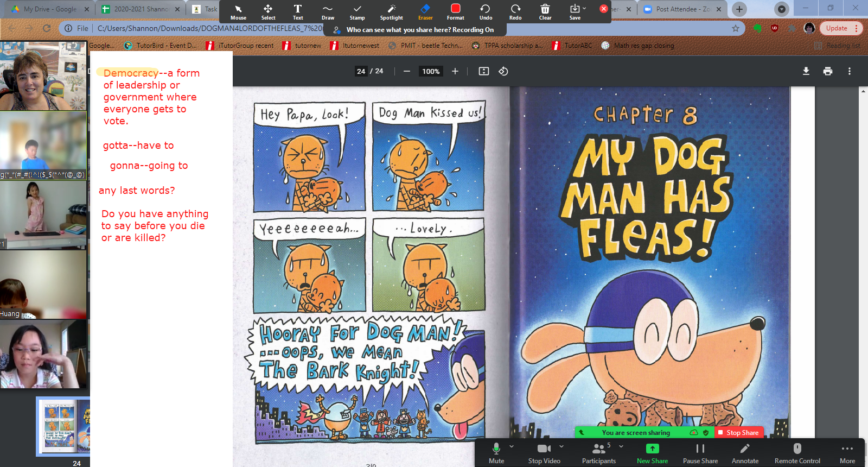Image resolution: width=868 pixels, height=467 pixels.
Task: Pick the Draw annotation tool
Action: click(x=328, y=11)
